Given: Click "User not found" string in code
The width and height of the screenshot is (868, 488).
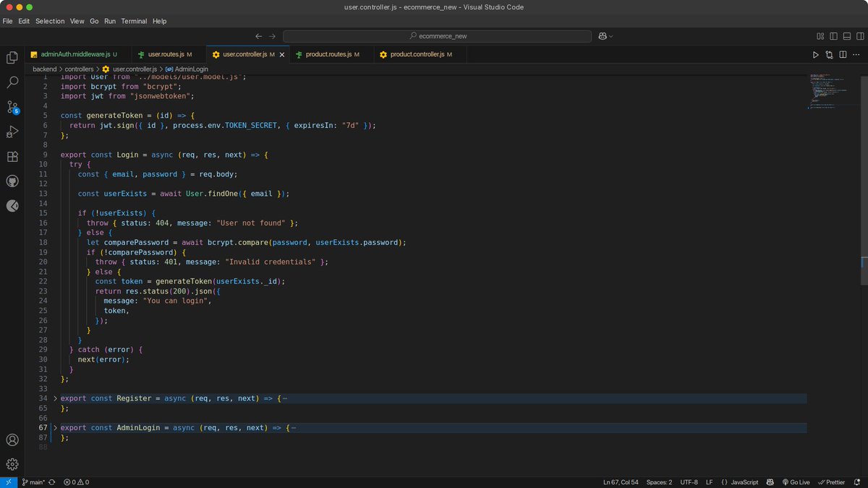Looking at the screenshot, I should 251,223.
